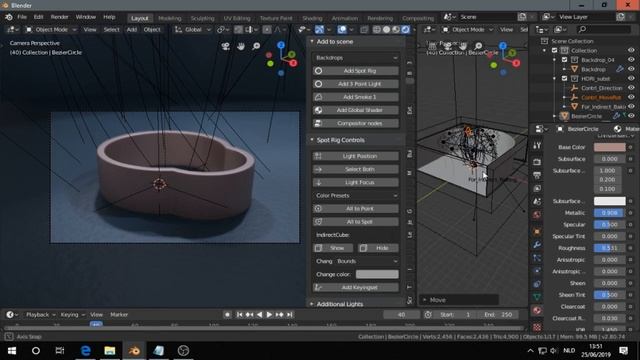Uncheck the Backdrop_04 checkbox in outliner
This screenshot has height=360, width=640.
click(564, 60)
